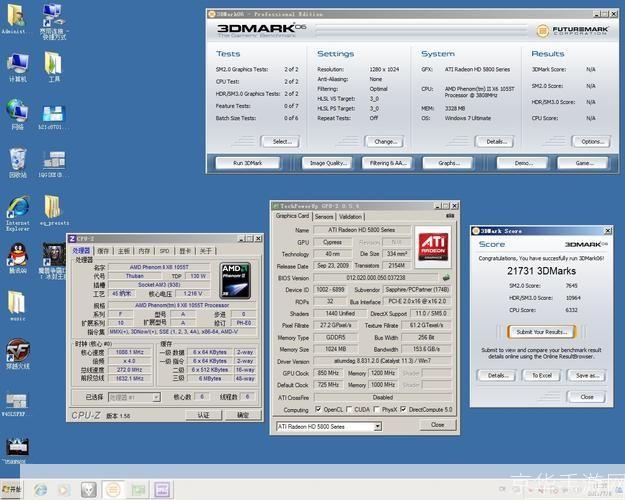
Task: Open the Sensors tab in GPU-Z
Action: tap(324, 217)
